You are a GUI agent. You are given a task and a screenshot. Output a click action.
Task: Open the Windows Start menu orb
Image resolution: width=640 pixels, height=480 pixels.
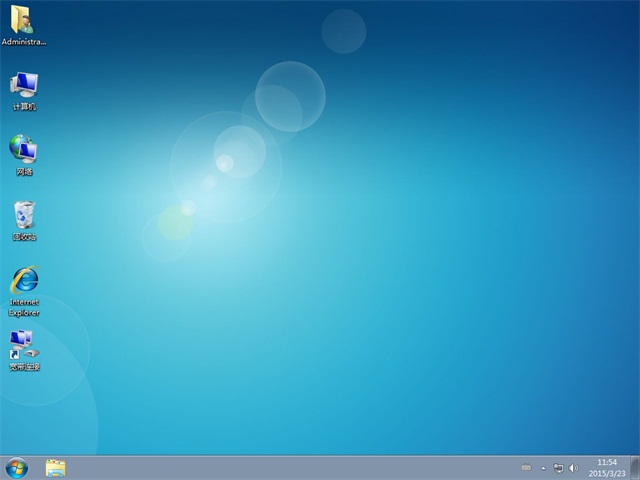[17, 467]
